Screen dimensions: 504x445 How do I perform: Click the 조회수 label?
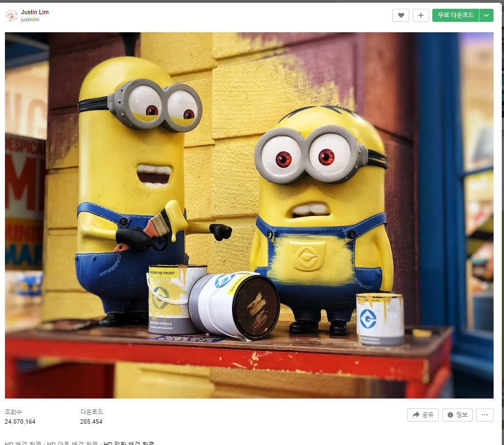[13, 412]
